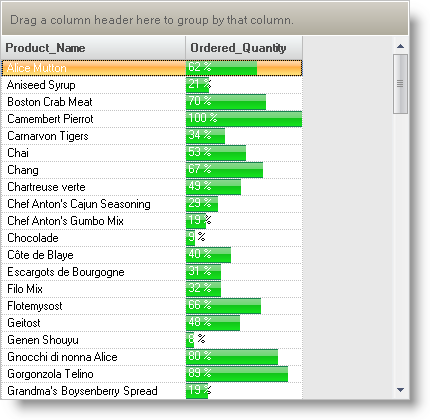Select Chef Anton's Gumbo Mix

[152, 221]
